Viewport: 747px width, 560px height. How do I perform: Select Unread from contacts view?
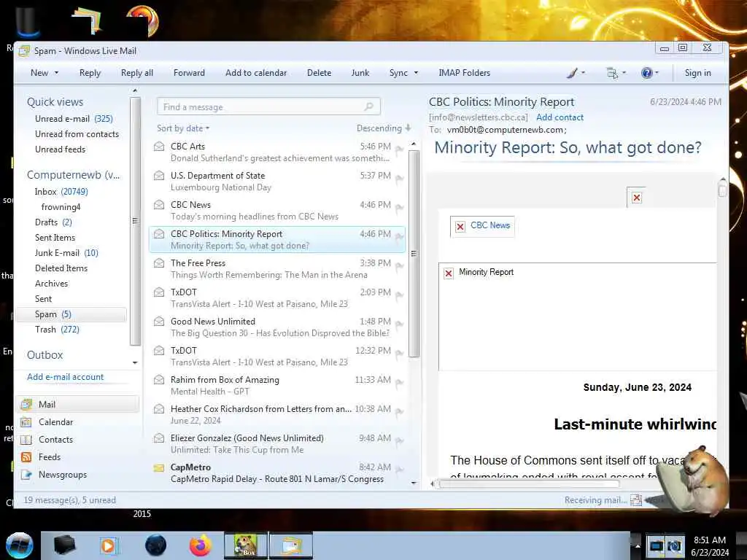[x=77, y=134]
